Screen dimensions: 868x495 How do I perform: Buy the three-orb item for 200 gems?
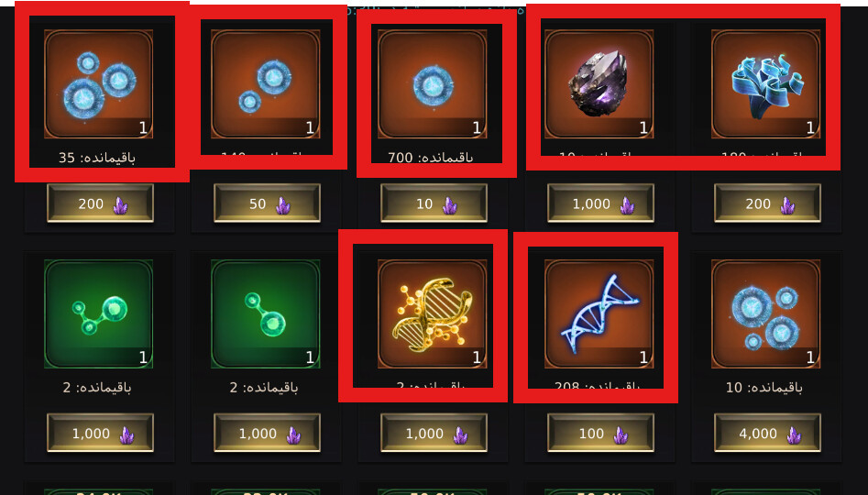[100, 203]
